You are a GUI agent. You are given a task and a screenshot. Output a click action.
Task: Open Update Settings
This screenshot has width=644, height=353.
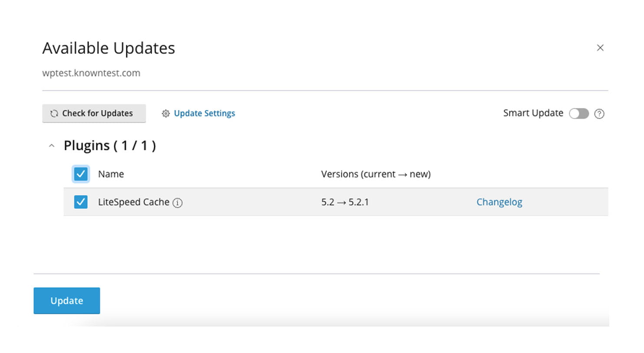point(204,113)
